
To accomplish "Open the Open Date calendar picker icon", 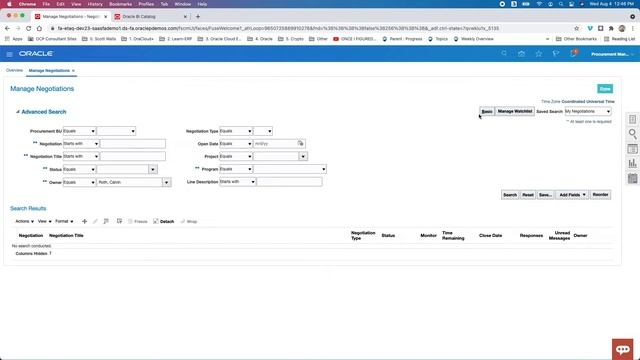I will tap(300, 144).
